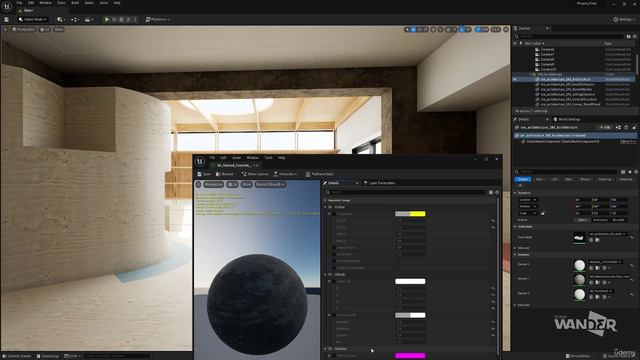Open the Platforms dropdown
The image size is (640, 360).
click(x=158, y=19)
